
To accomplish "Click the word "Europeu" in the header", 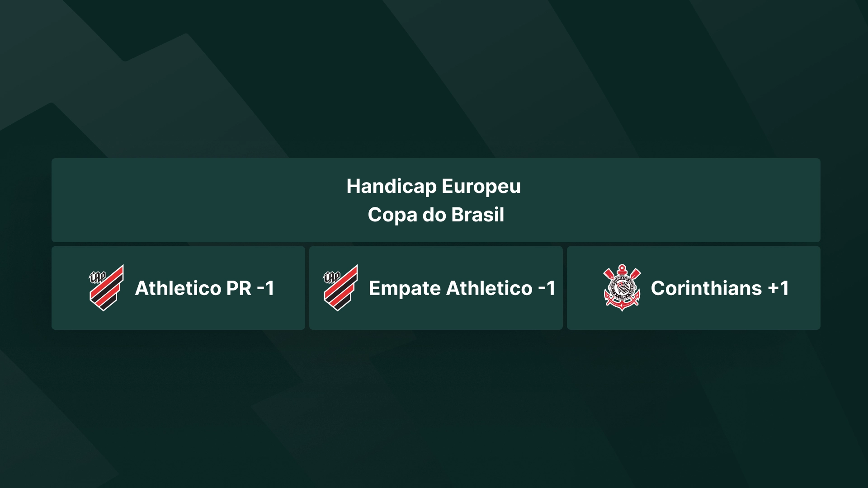I will tap(481, 187).
